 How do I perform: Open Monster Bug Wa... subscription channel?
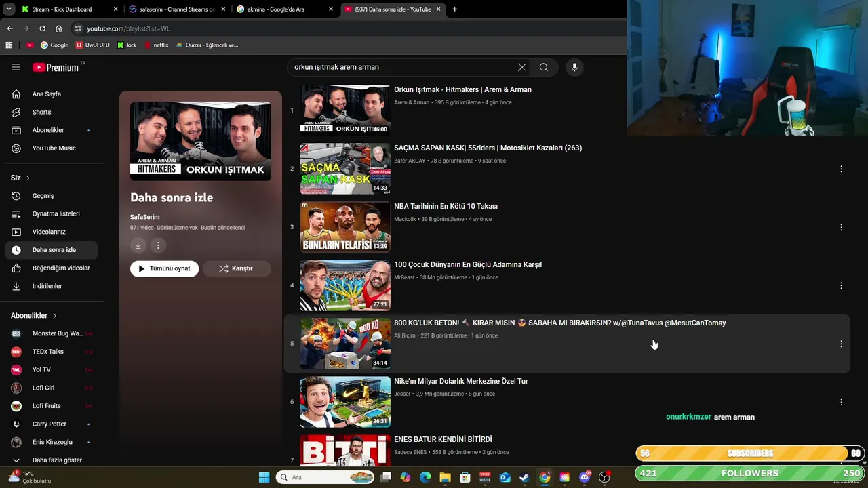52,333
